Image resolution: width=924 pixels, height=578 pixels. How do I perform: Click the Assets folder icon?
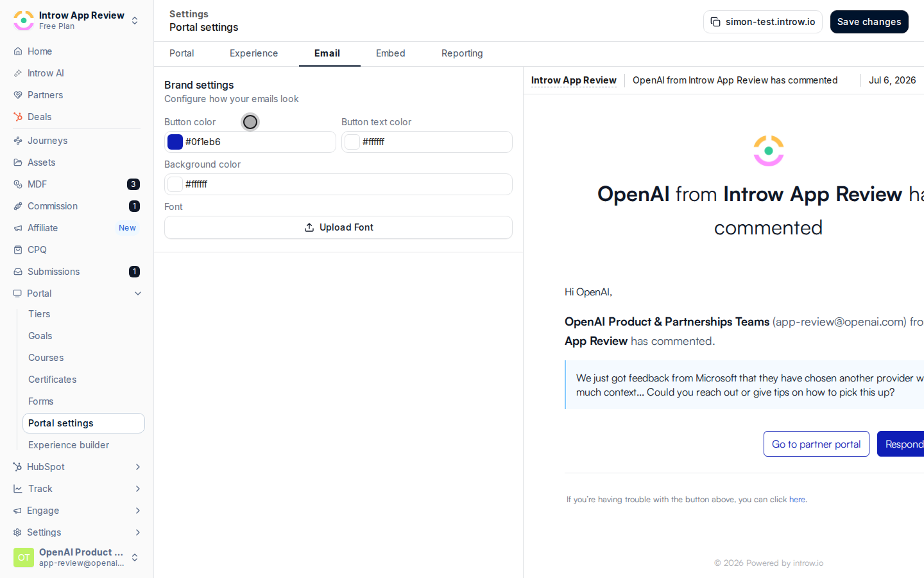(x=18, y=162)
